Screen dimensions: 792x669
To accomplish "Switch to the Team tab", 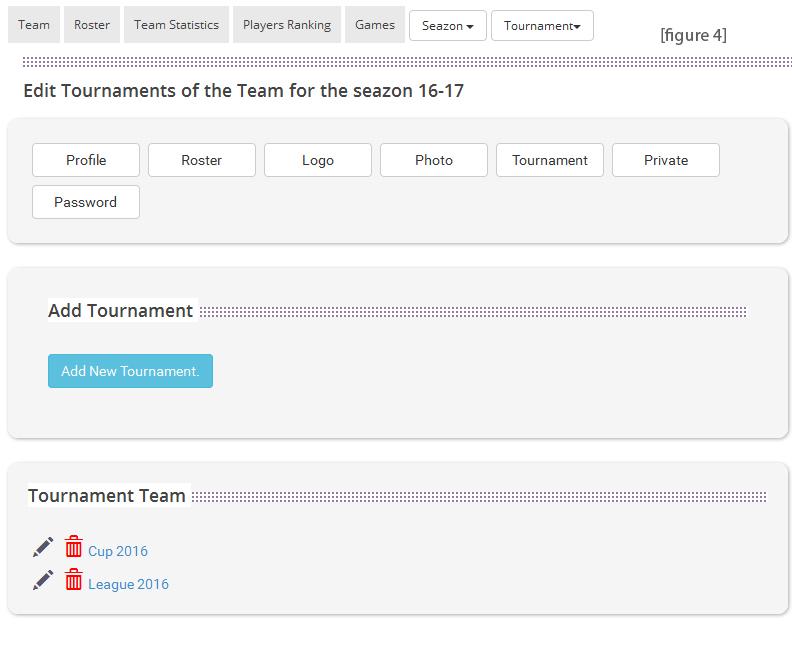I will (34, 25).
